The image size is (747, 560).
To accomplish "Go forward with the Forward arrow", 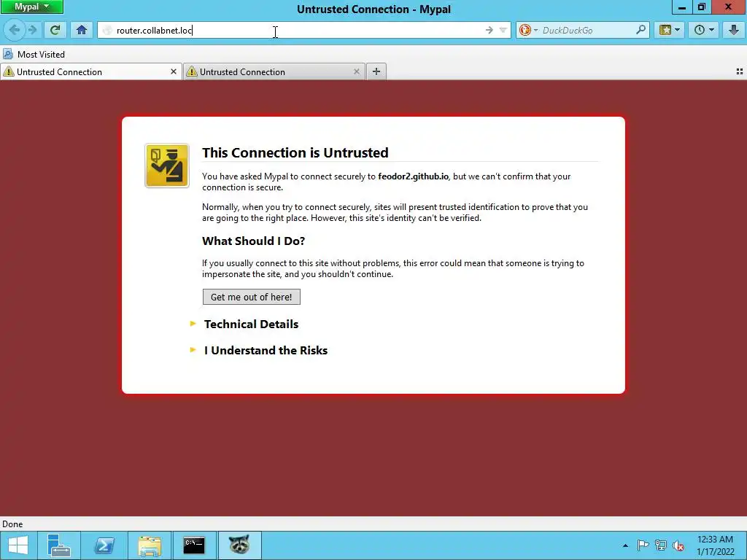I will pos(32,30).
